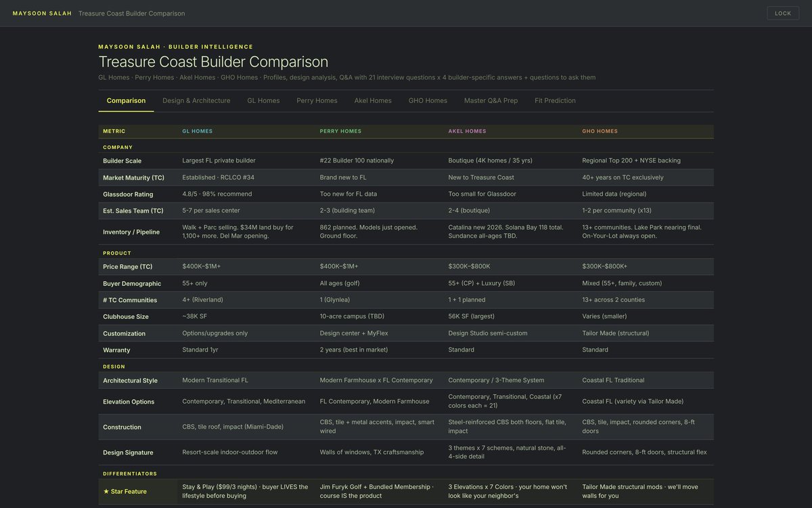Select the active Comparison tab
Image resolution: width=812 pixels, height=508 pixels.
126,100
